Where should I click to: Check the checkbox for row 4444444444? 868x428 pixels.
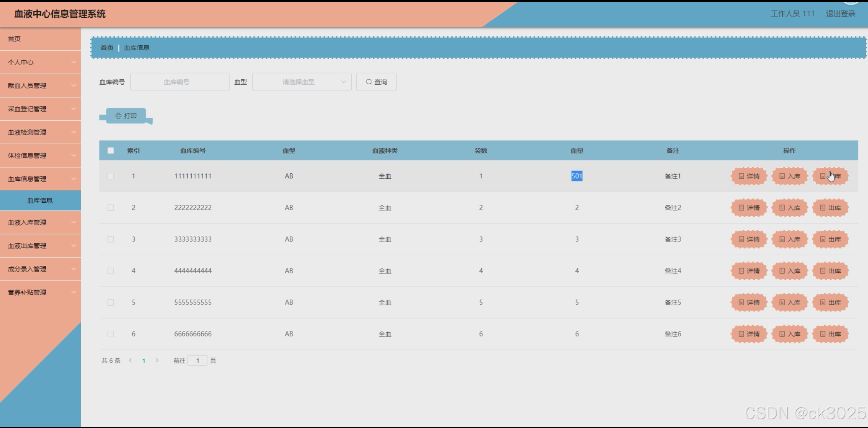[111, 271]
